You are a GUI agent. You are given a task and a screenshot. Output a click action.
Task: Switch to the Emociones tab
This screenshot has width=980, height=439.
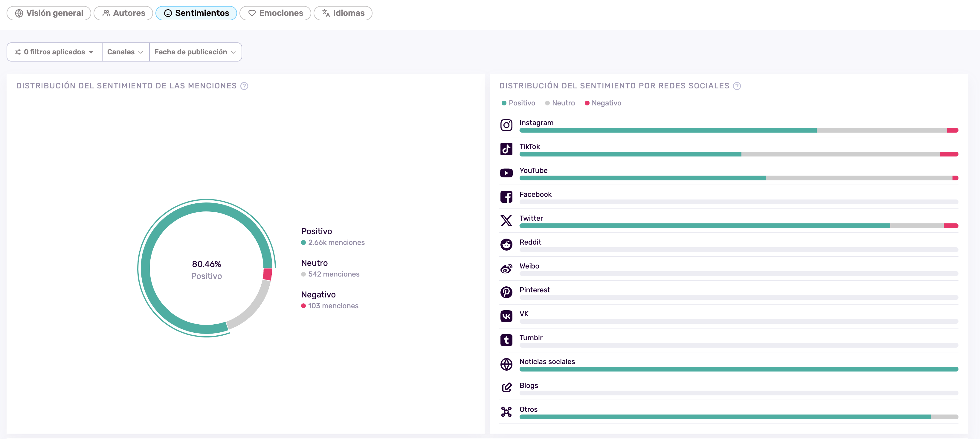275,13
